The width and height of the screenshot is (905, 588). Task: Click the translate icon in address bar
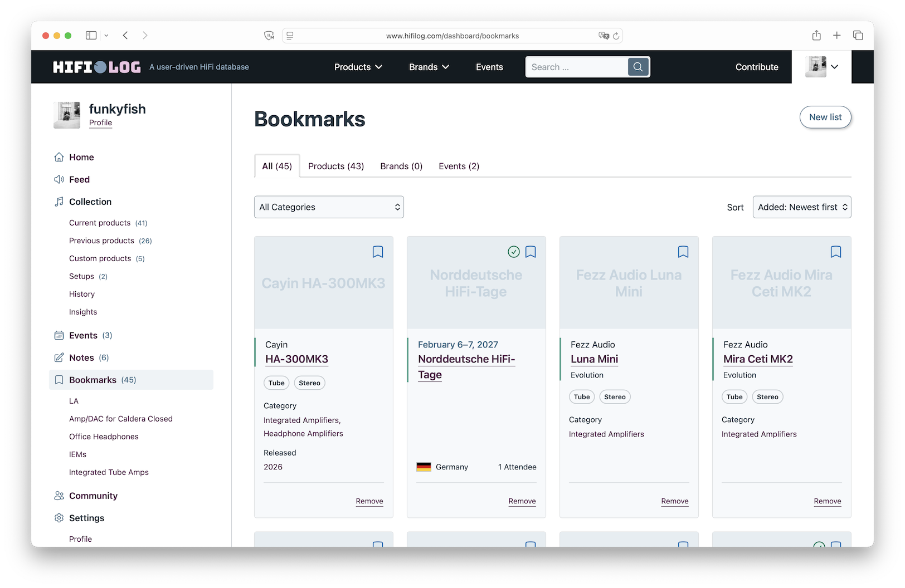pyautogui.click(x=604, y=36)
